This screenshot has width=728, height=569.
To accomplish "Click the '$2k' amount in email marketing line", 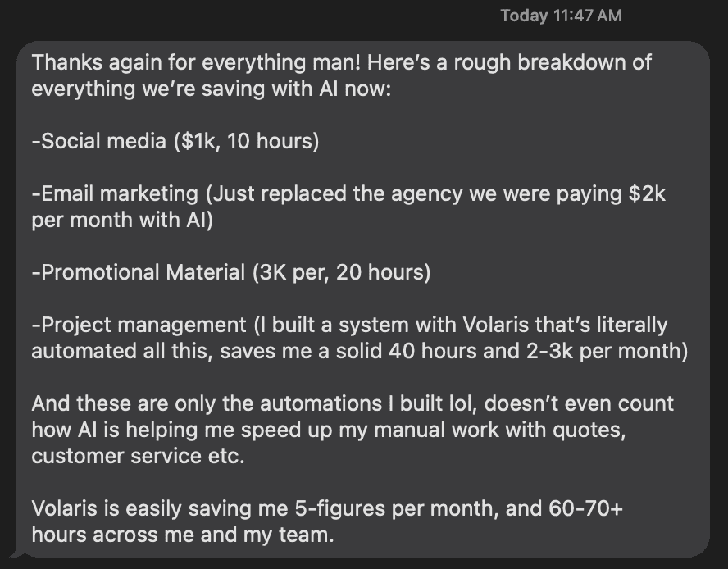I will pyautogui.click(x=647, y=193).
